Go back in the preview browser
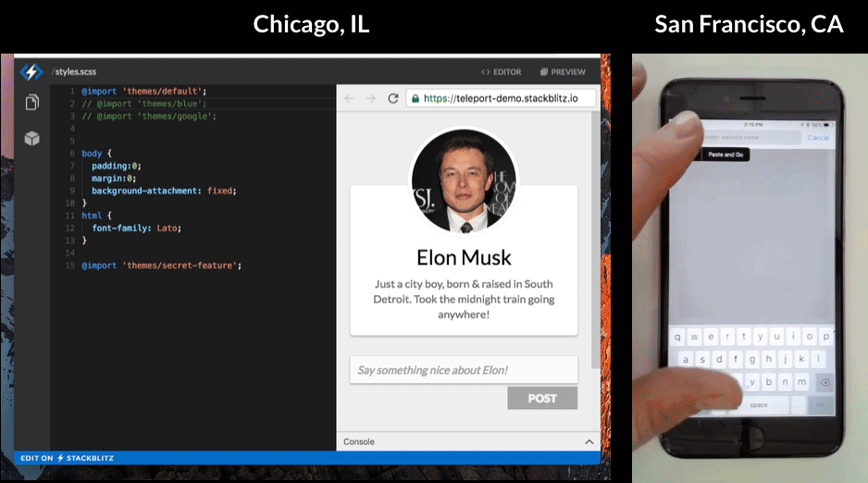 349,98
